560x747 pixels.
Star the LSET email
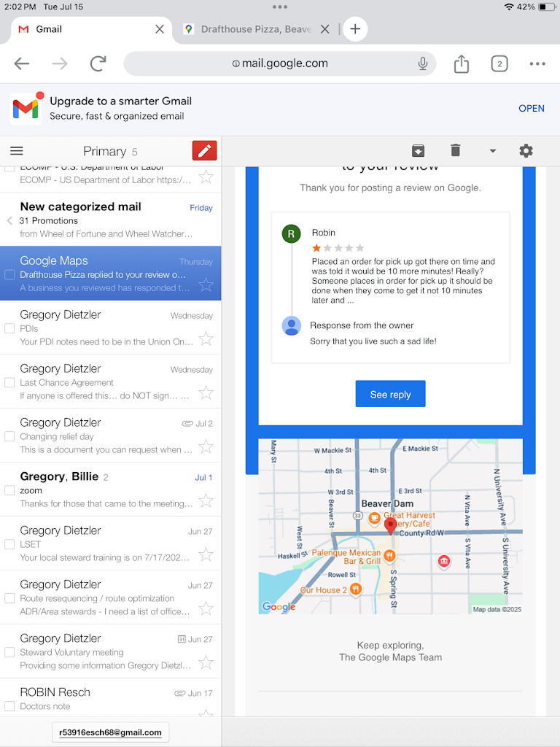pyautogui.click(x=206, y=554)
